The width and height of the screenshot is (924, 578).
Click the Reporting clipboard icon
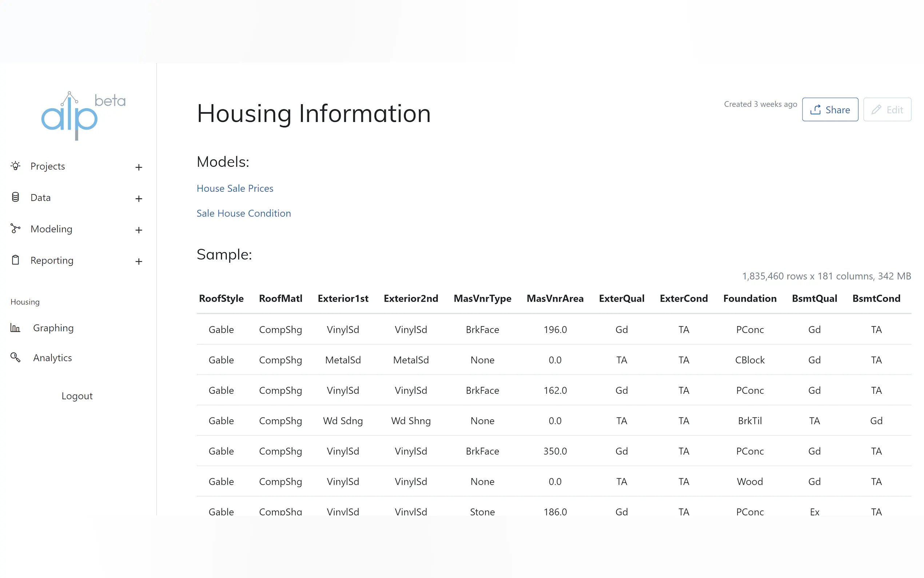(15, 260)
